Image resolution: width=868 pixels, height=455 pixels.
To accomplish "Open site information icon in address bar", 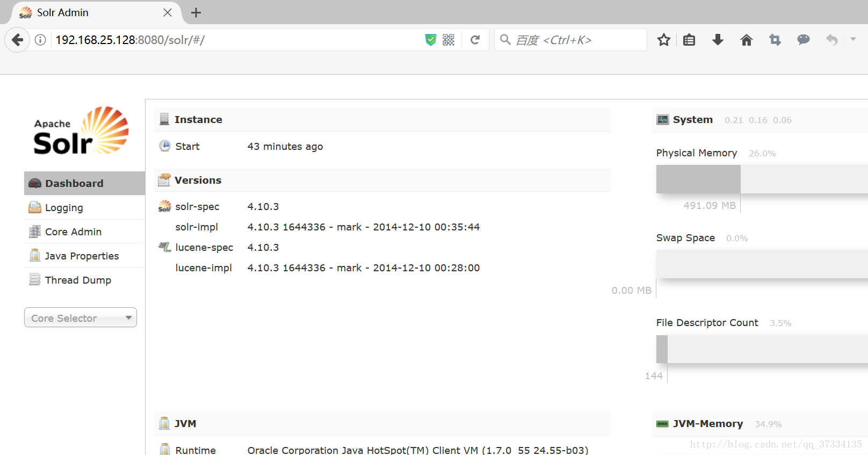I will coord(40,40).
